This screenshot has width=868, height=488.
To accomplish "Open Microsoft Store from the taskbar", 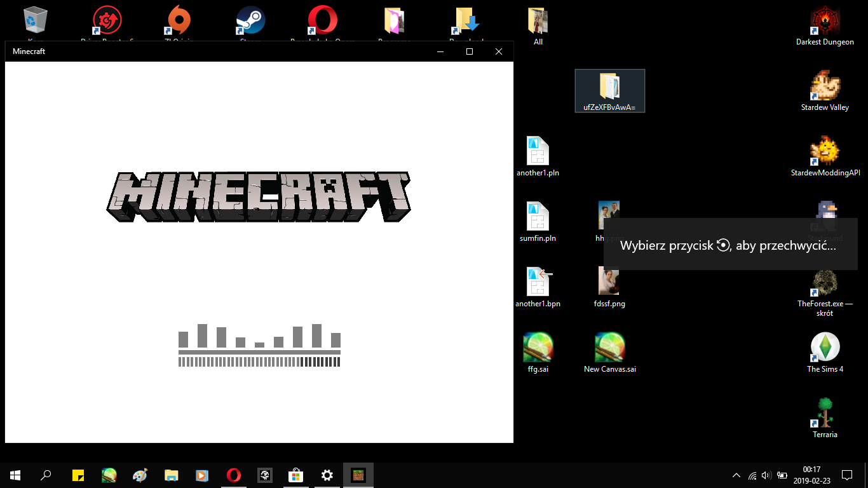I will pos(295,475).
